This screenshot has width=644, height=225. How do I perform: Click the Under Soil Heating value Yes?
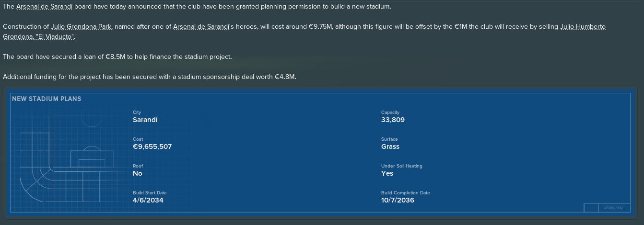click(387, 174)
